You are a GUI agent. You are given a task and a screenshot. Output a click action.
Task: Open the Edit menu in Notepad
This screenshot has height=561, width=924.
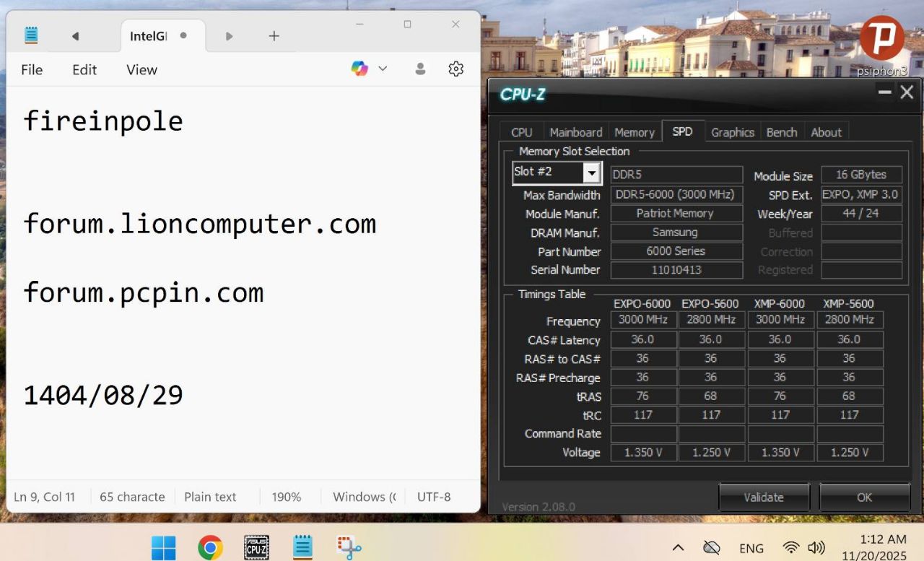click(x=84, y=70)
